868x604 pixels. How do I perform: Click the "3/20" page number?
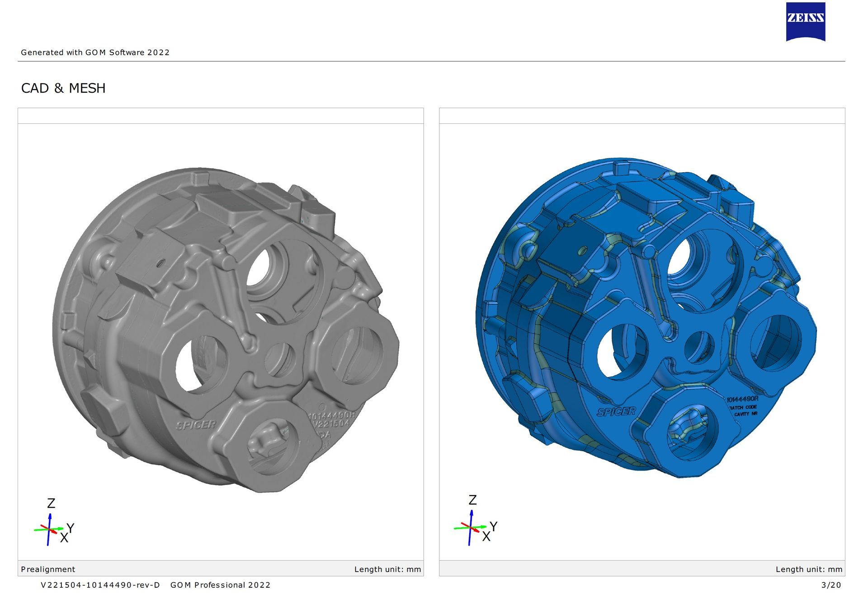pyautogui.click(x=831, y=585)
